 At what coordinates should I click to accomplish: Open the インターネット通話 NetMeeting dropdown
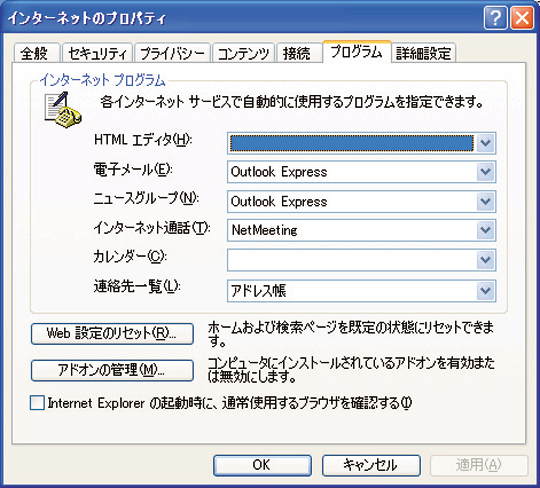pyautogui.click(x=362, y=230)
